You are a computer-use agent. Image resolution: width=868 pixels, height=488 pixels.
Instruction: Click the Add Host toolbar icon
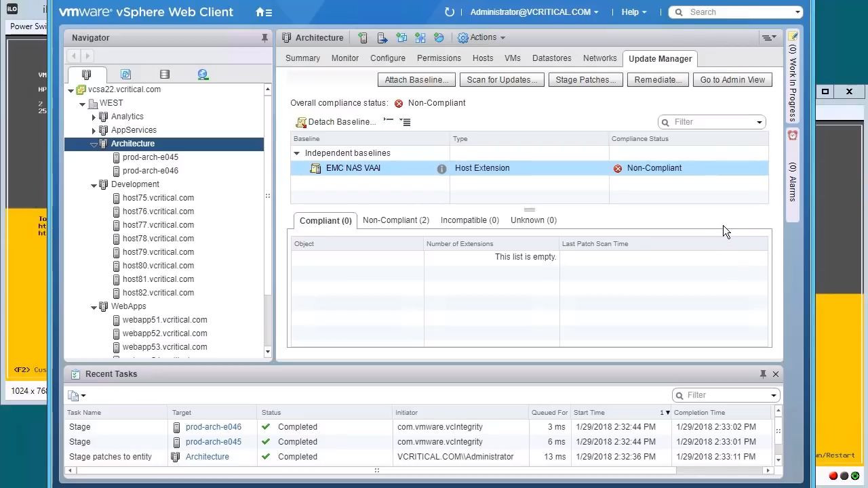[x=363, y=37]
